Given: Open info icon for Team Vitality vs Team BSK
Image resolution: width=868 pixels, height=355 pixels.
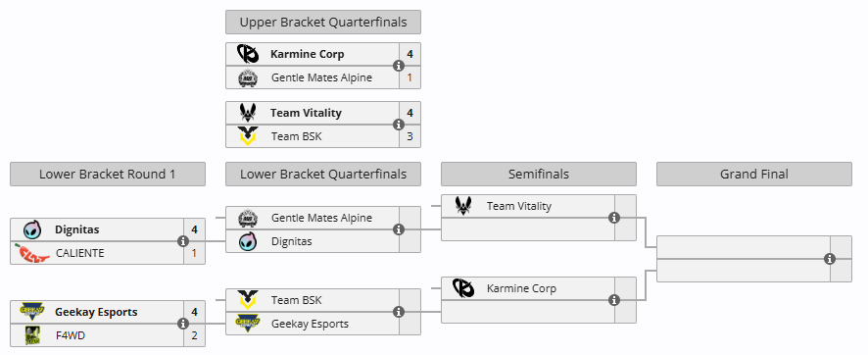Looking at the screenshot, I should pos(398,125).
